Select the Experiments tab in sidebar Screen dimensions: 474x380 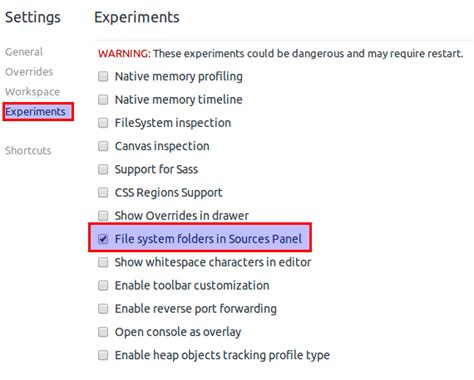35,112
